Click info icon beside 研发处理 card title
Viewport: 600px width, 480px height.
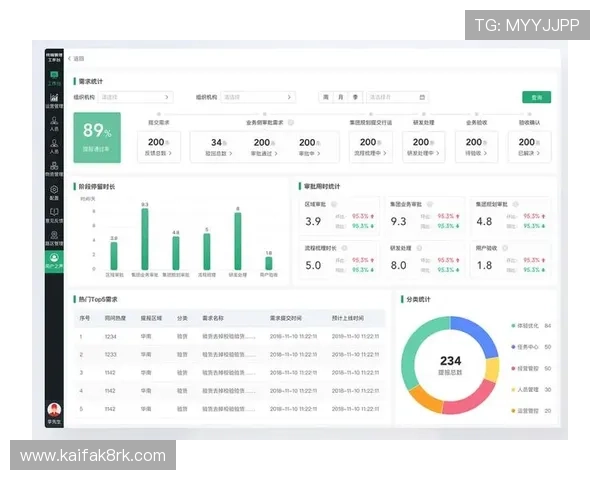[x=419, y=248]
